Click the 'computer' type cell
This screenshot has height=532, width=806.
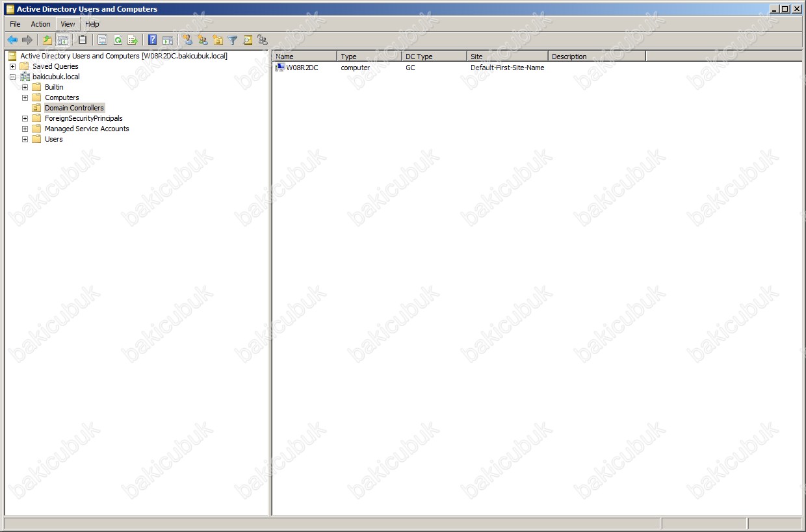[x=355, y=68]
